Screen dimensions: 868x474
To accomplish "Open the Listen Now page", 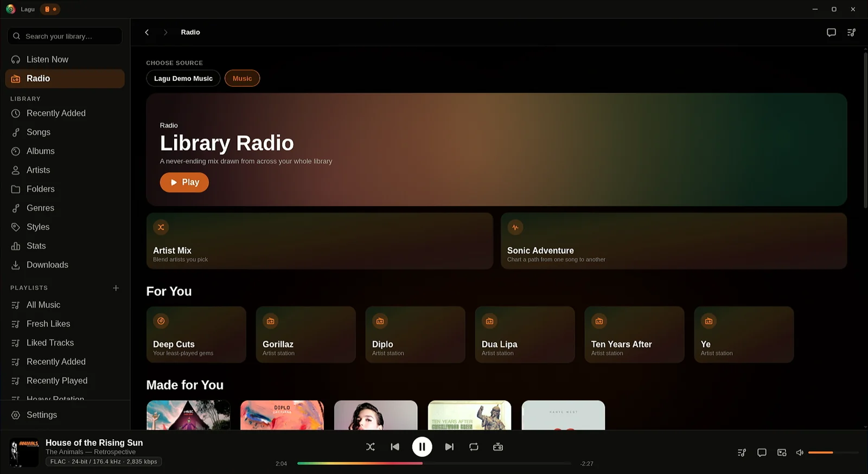I will tap(65, 60).
